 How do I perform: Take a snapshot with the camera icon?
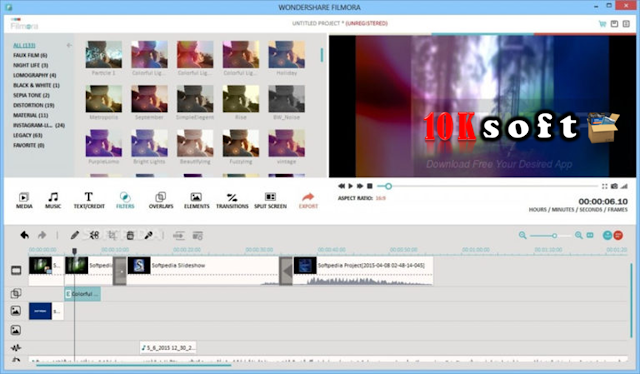click(x=614, y=186)
